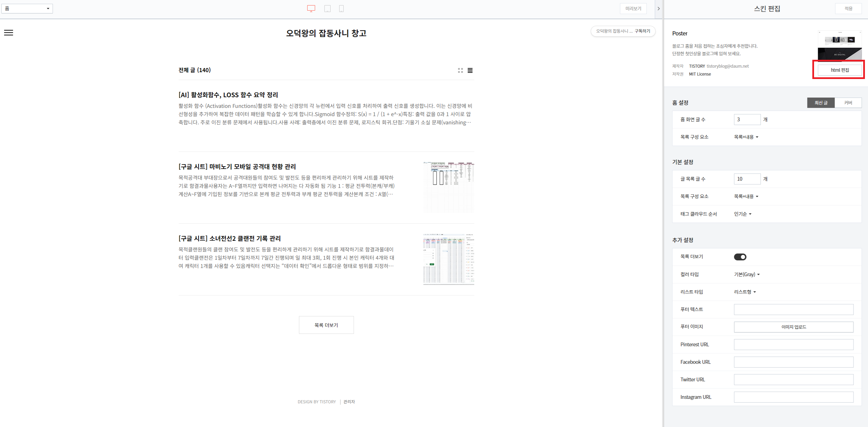Click the Poster skin thumbnail
868x427 pixels.
point(839,45)
